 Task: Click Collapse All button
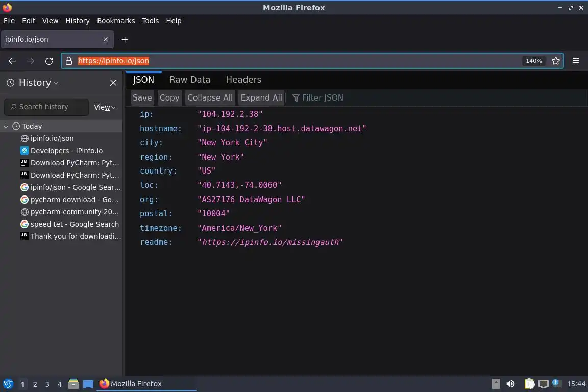click(x=210, y=98)
